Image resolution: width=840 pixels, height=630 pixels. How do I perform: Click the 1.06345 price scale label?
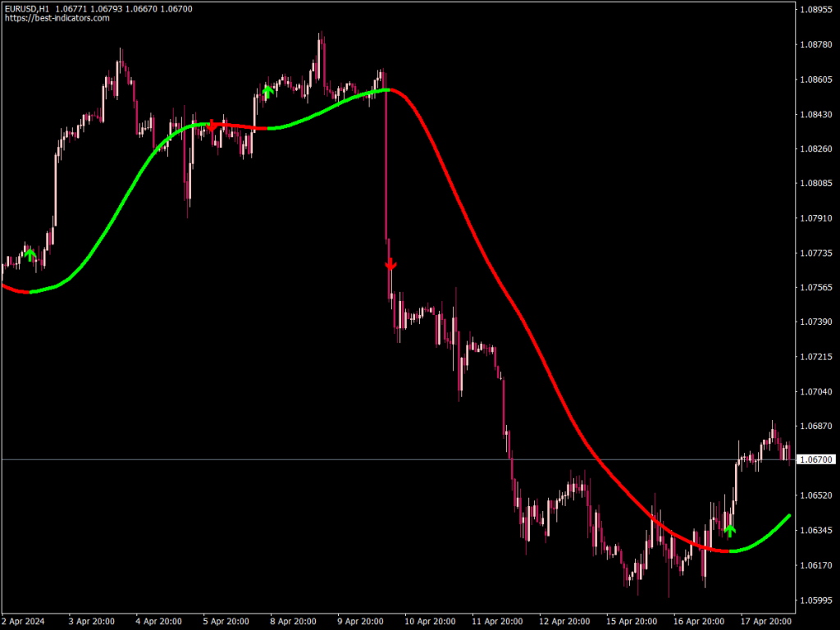click(816, 531)
